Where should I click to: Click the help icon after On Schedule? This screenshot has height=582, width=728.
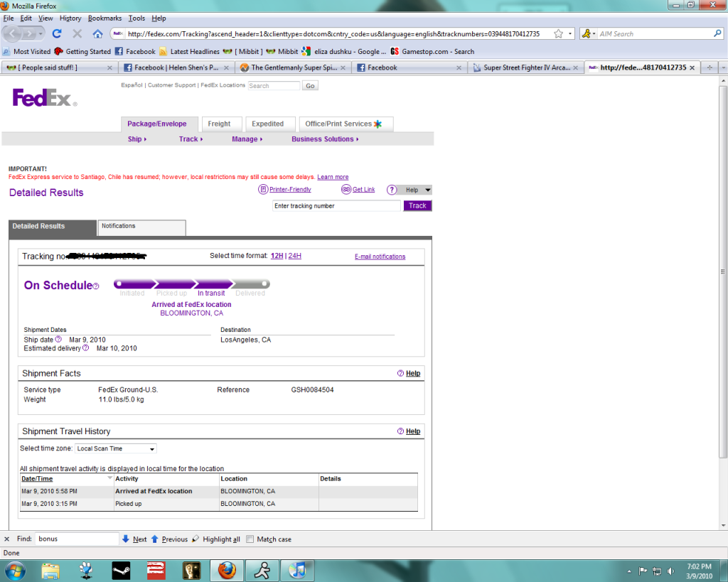[x=96, y=286]
